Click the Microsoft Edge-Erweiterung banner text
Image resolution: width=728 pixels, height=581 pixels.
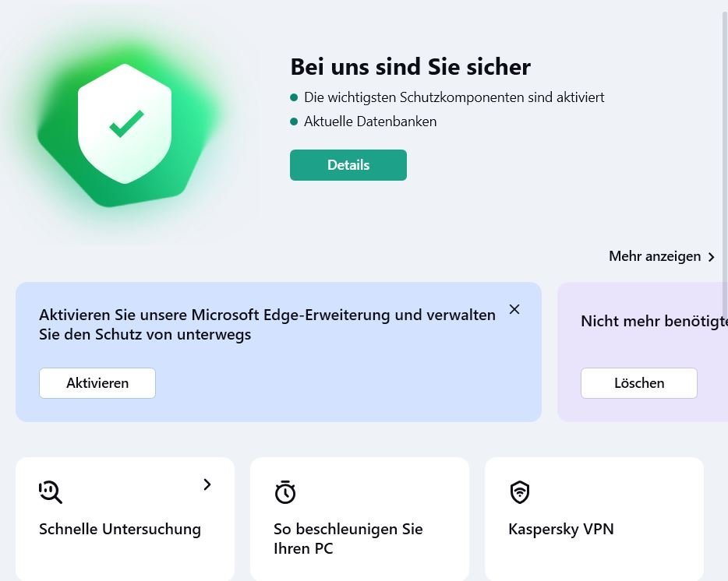coord(267,325)
